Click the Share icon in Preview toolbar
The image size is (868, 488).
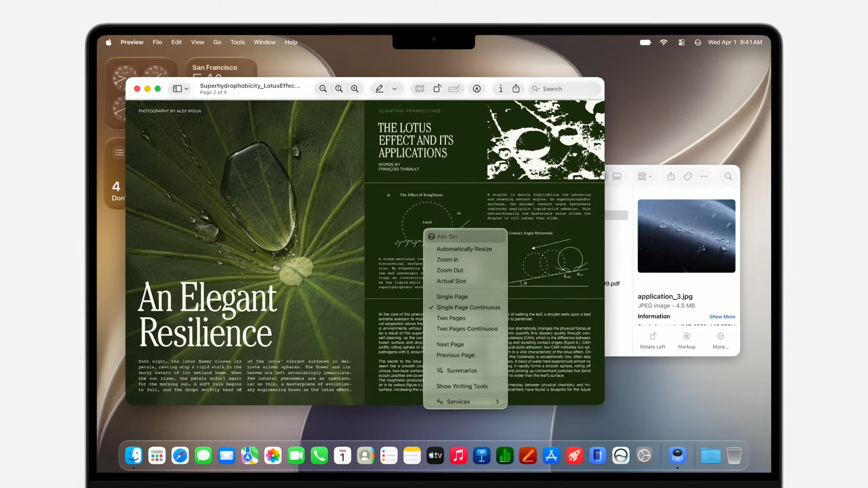pyautogui.click(x=516, y=89)
